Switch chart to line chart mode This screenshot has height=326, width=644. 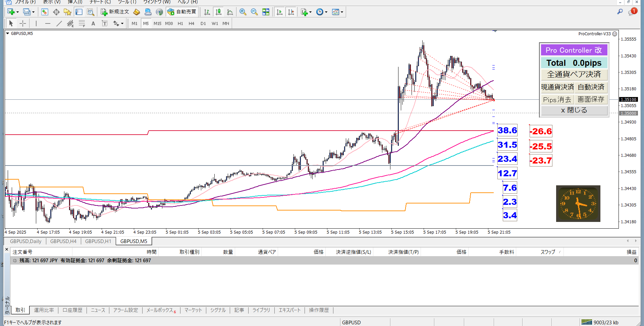230,12
